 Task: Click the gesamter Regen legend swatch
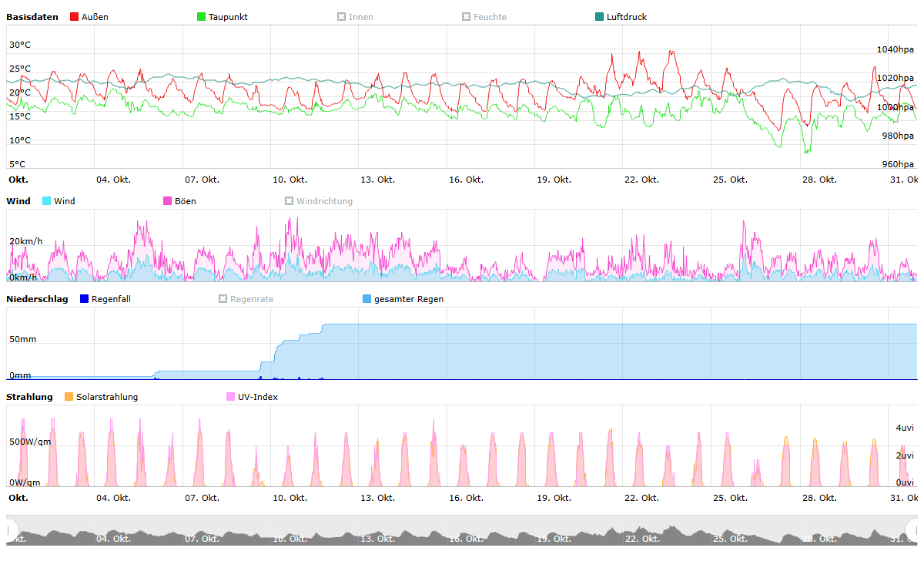(x=367, y=299)
